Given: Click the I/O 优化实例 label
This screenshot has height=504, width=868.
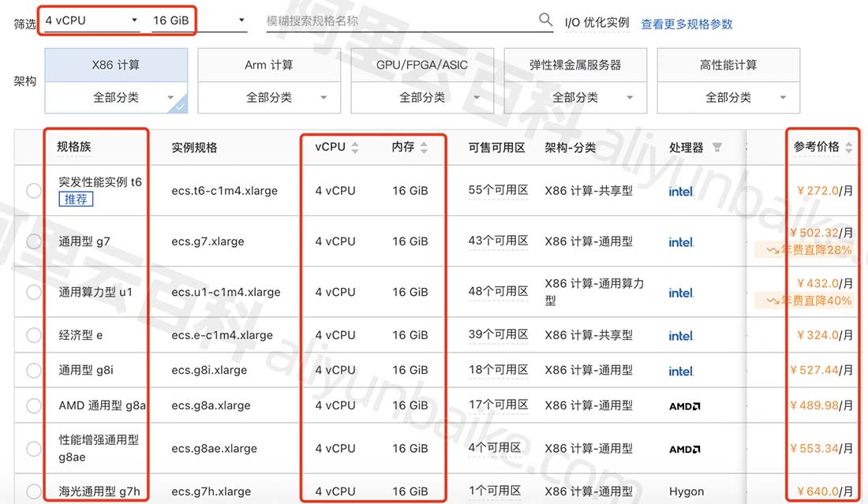Looking at the screenshot, I should (x=597, y=23).
